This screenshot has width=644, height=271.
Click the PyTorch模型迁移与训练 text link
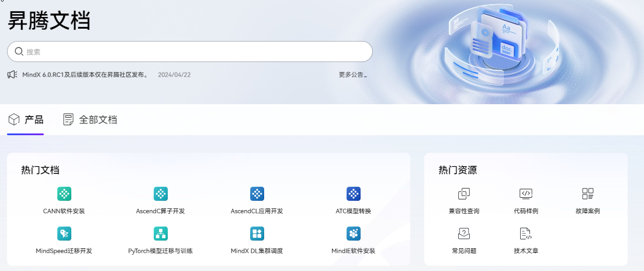161,251
